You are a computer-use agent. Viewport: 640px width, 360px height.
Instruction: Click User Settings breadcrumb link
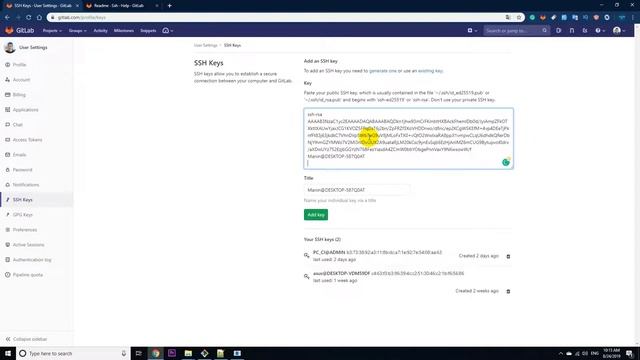point(205,45)
